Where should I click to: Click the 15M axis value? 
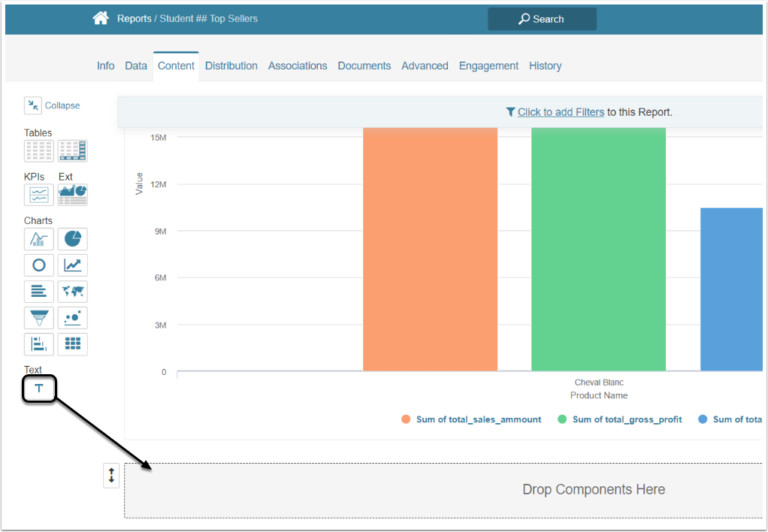tap(159, 138)
